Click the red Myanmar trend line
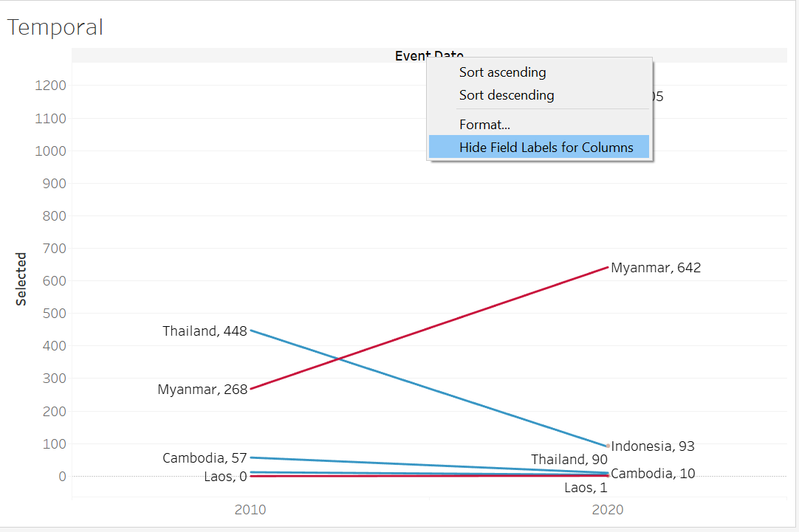 click(428, 328)
